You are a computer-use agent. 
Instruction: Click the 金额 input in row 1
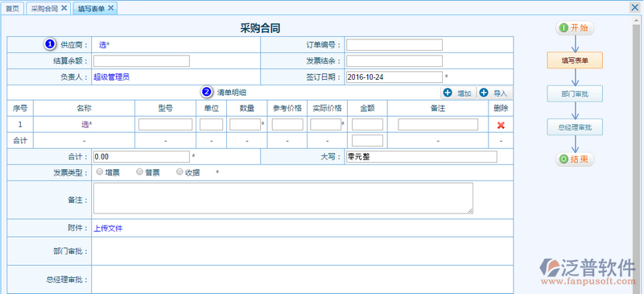(x=368, y=125)
